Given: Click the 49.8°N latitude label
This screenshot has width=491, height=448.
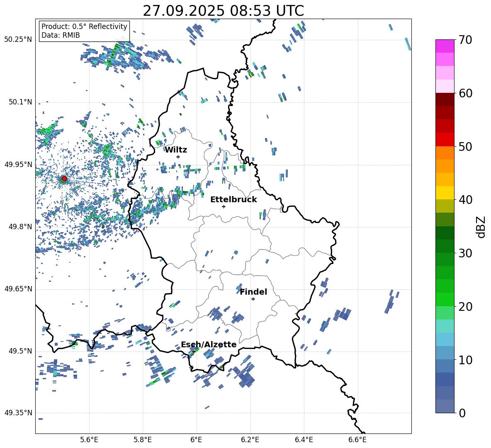Looking at the screenshot, I should [20, 227].
